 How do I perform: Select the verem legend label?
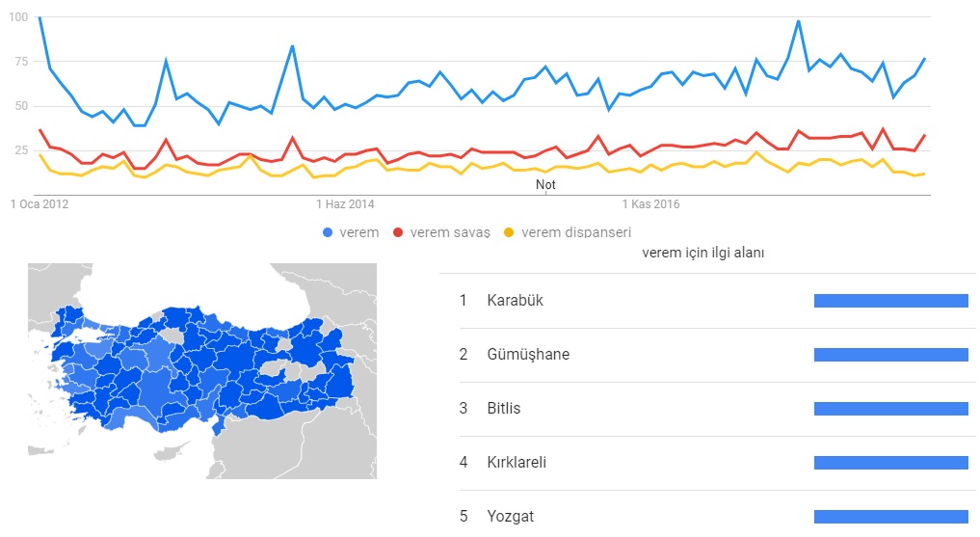point(359,232)
